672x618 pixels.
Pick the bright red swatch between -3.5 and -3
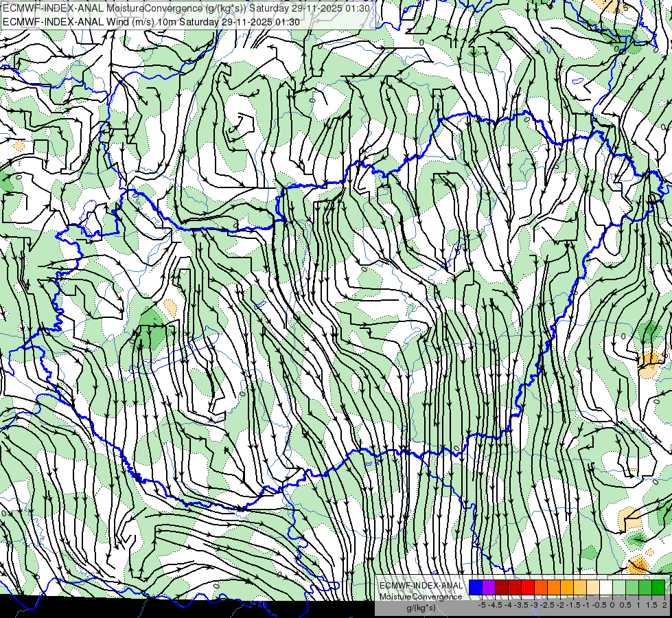click(528, 587)
